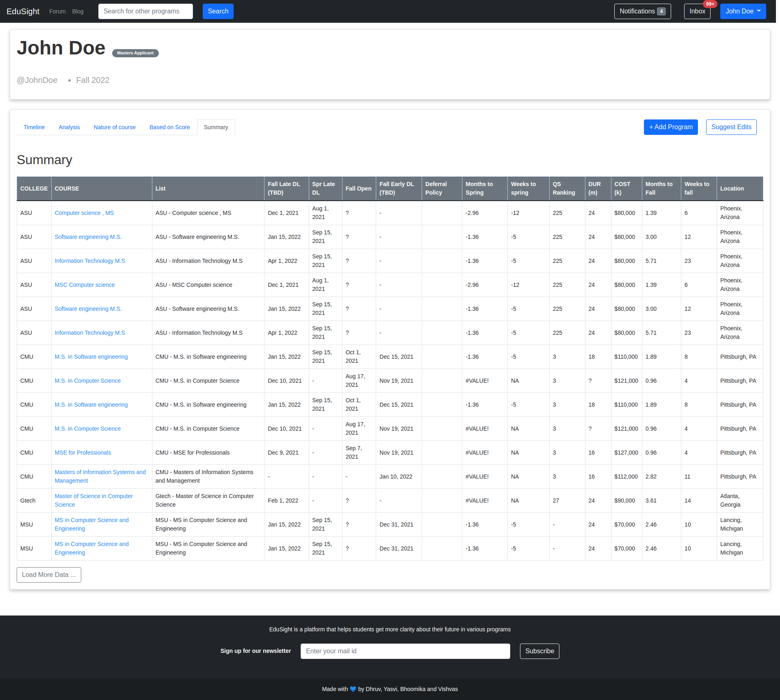Open the Forum link in navbar
Screen dimensions: 780x700
[x=57, y=11]
